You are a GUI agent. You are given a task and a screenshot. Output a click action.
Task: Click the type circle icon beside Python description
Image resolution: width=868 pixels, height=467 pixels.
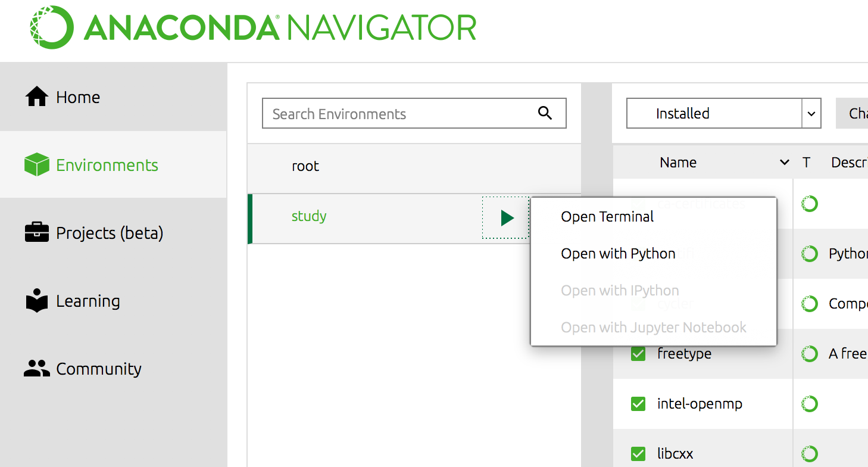(810, 254)
